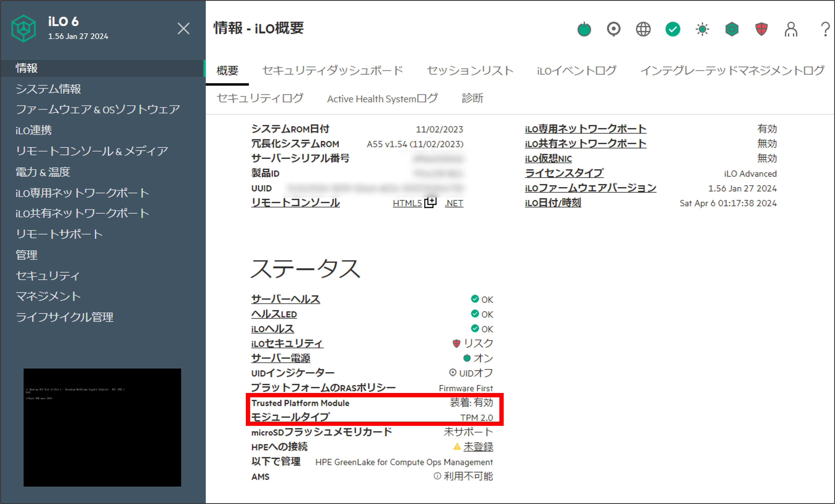The image size is (835, 504).
Task: Click iLO専用ネットワークポート link in overview
Action: [586, 129]
